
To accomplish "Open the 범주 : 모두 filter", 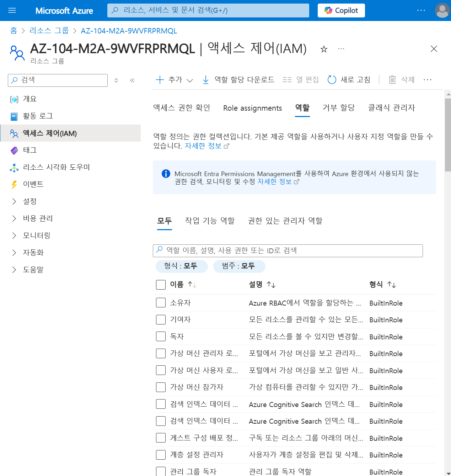I will click(239, 266).
